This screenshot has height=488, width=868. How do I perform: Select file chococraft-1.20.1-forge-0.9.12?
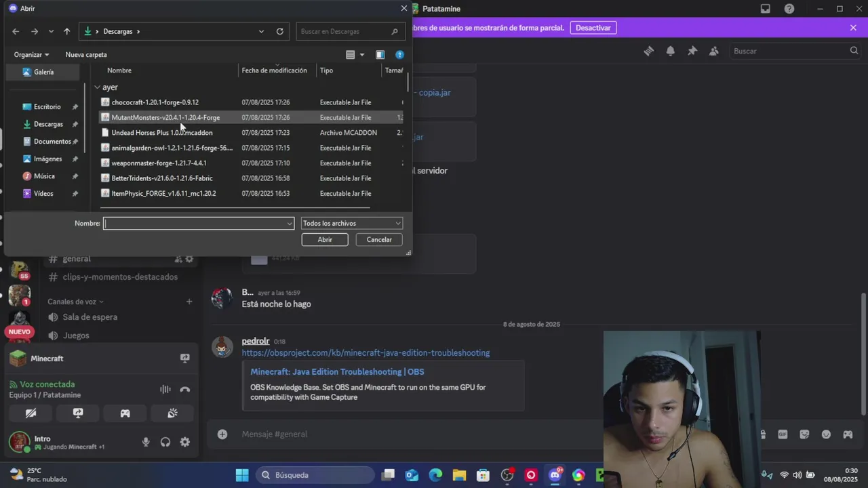(x=155, y=102)
